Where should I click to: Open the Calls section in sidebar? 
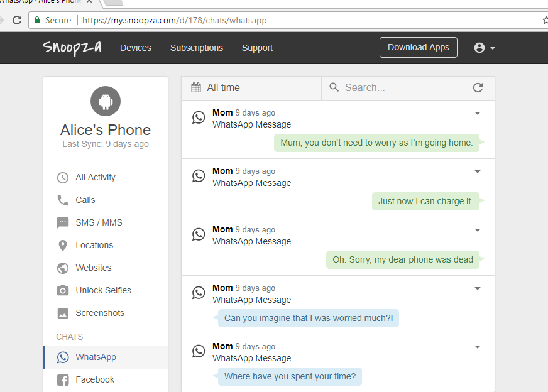pyautogui.click(x=85, y=200)
